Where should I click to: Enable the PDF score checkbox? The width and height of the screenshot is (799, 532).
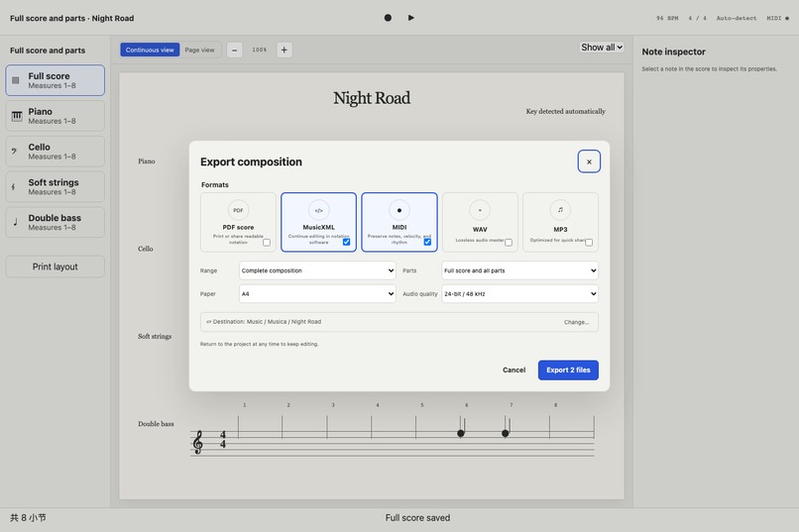(x=267, y=243)
